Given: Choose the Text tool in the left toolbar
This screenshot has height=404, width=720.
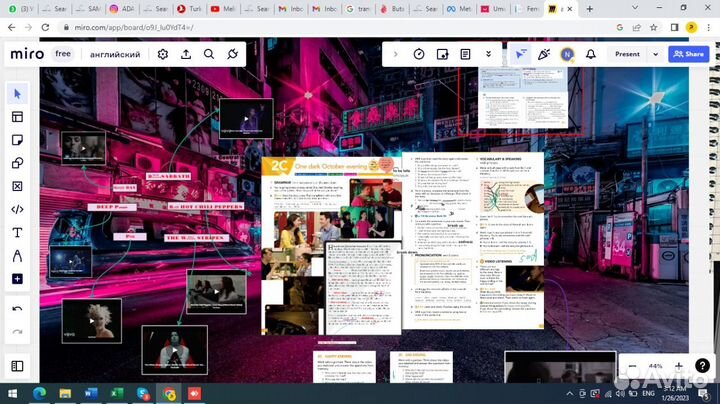Looking at the screenshot, I should click(17, 232).
